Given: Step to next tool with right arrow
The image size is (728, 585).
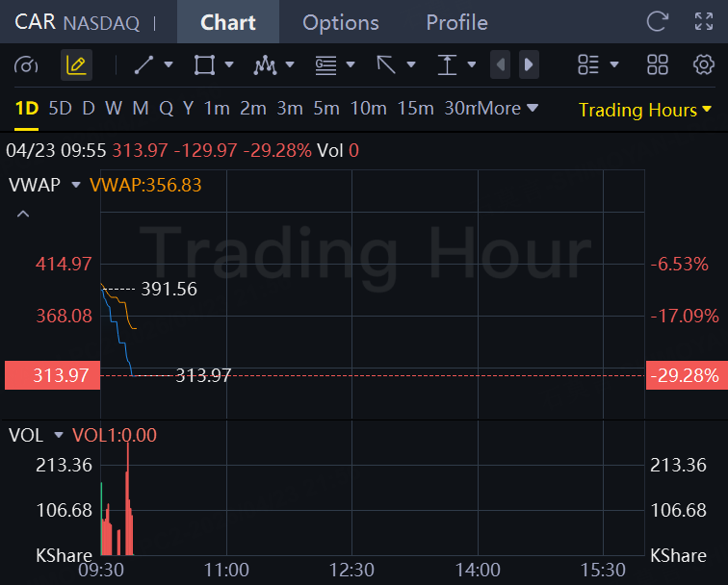Looking at the screenshot, I should click(529, 64).
